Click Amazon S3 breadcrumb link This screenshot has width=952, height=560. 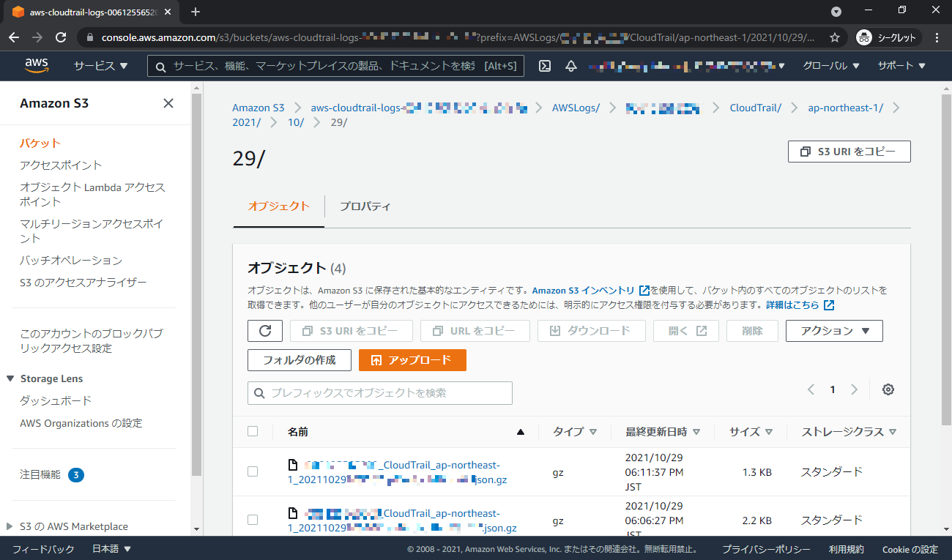pos(259,108)
